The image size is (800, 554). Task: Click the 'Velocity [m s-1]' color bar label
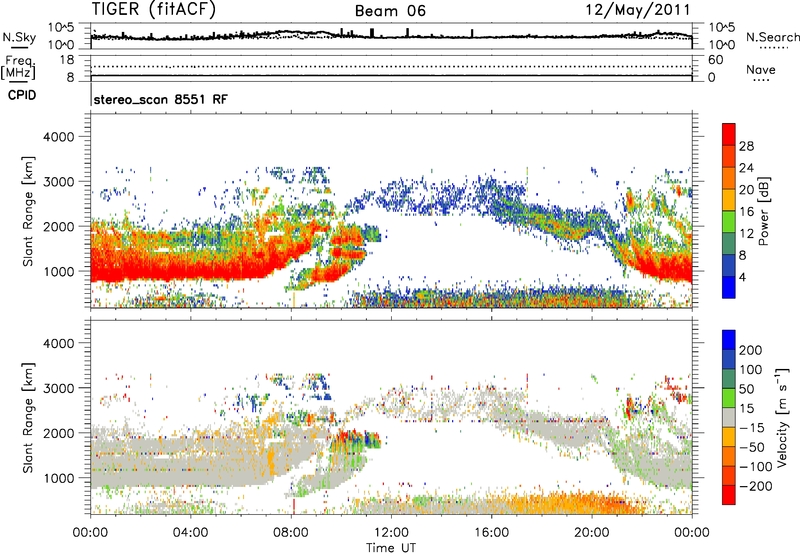[783, 417]
